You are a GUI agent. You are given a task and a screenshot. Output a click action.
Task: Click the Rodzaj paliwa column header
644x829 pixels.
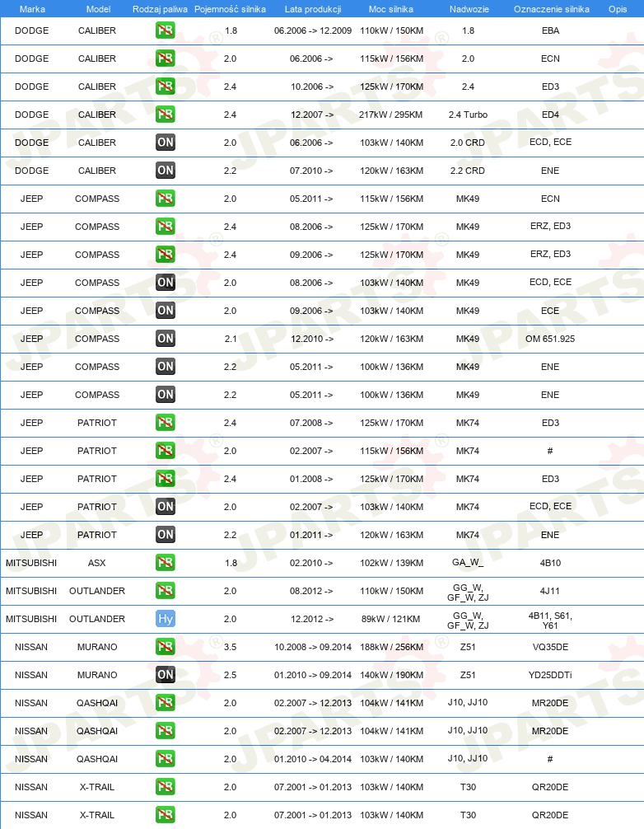coord(160,9)
